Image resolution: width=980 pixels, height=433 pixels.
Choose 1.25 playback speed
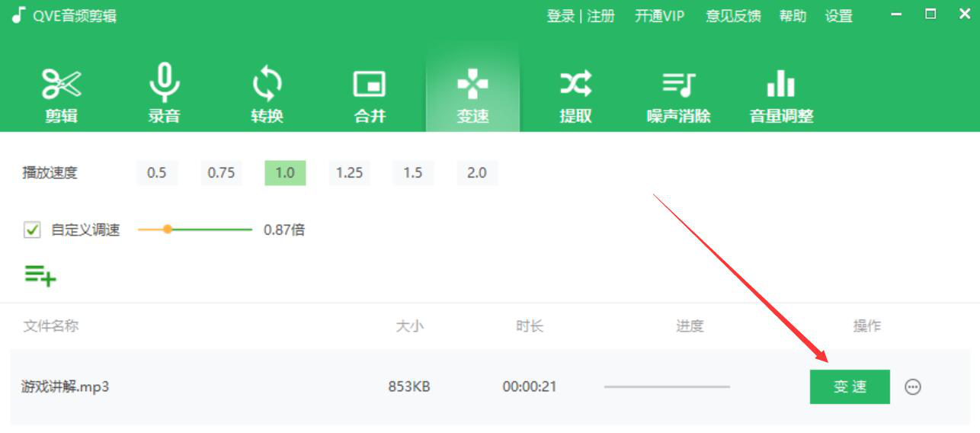click(349, 173)
